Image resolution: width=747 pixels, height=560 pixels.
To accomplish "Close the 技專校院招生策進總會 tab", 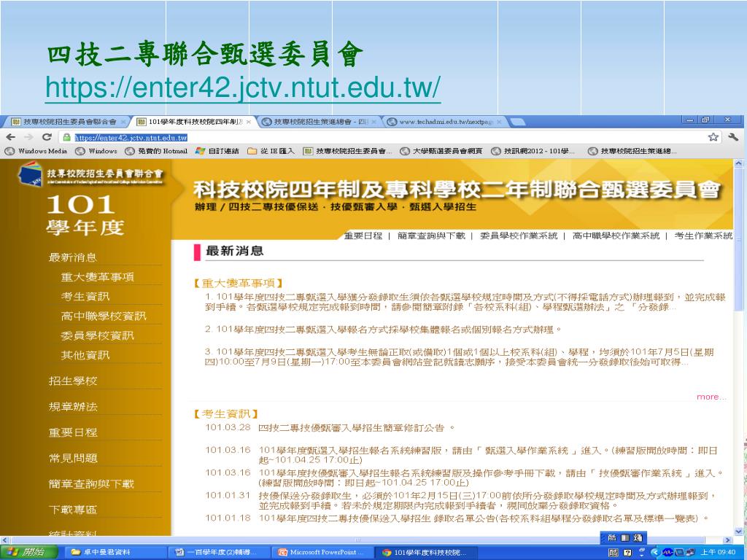I will click(374, 122).
